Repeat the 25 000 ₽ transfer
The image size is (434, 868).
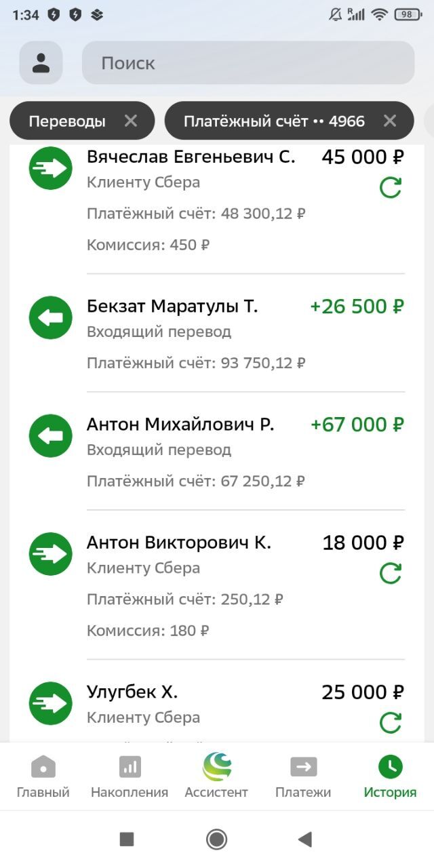391,722
